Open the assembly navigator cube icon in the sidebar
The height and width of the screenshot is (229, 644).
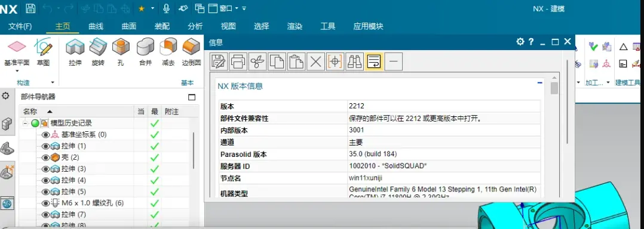tap(7, 123)
